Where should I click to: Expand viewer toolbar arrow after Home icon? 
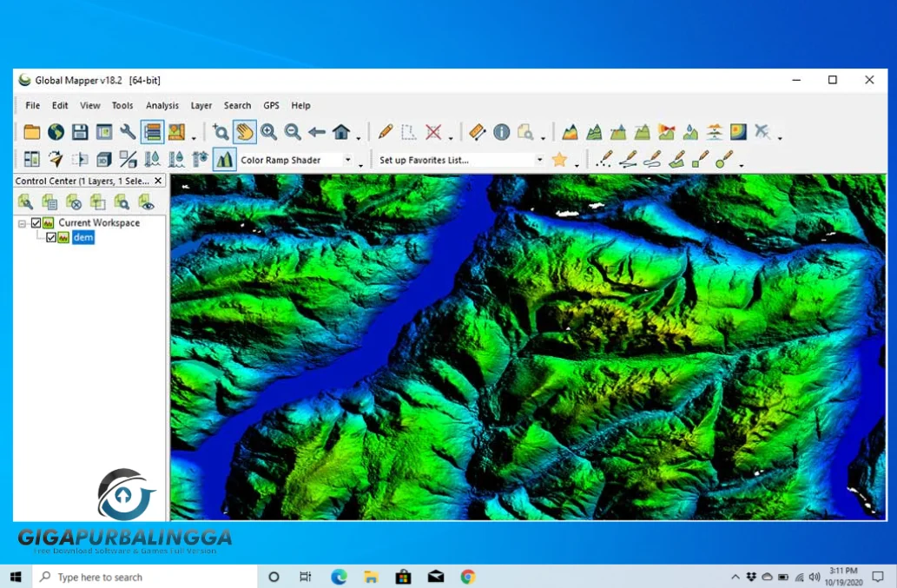tap(359, 138)
